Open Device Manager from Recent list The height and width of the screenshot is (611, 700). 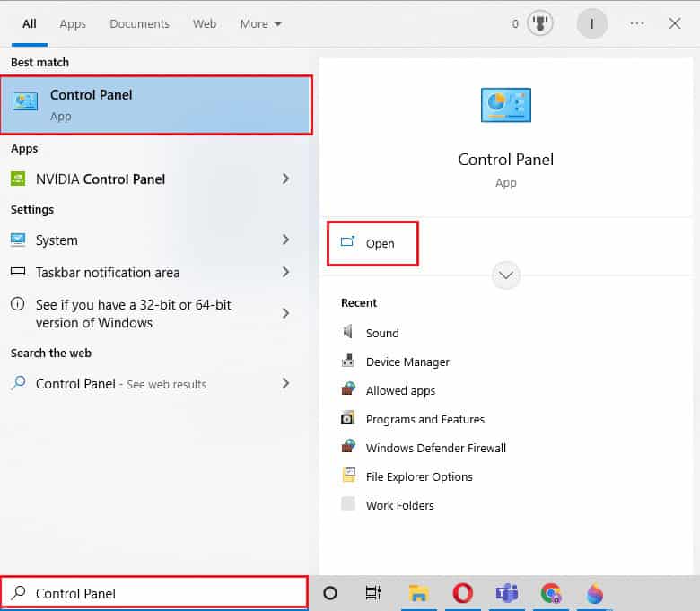tap(407, 362)
